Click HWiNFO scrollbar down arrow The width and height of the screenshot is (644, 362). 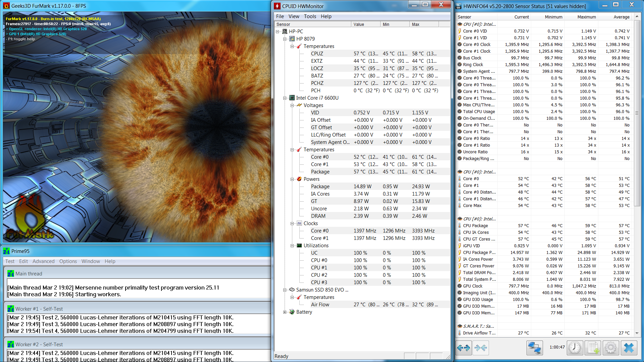pyautogui.click(x=637, y=333)
